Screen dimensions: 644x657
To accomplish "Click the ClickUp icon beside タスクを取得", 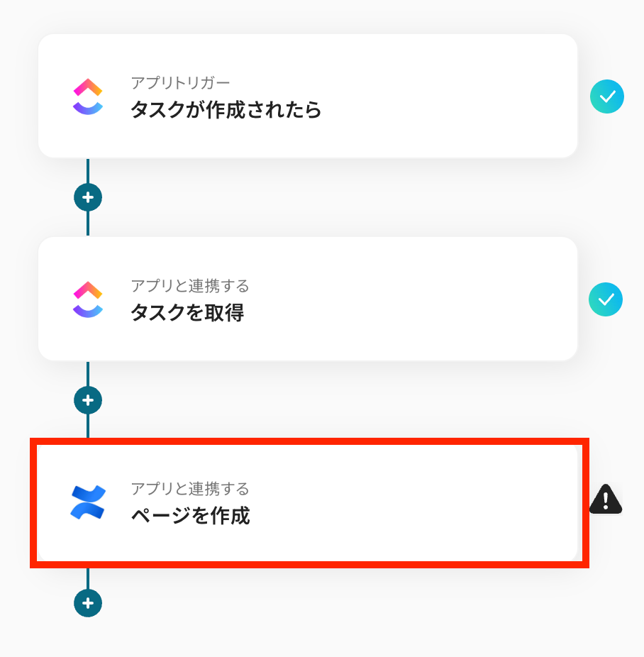I will (x=88, y=299).
